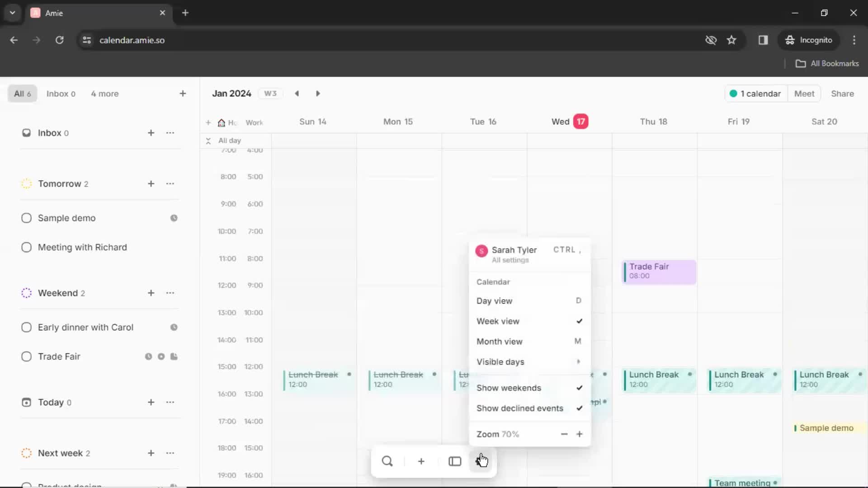Select Month view menu item
This screenshot has height=488, width=868.
pyautogui.click(x=500, y=341)
